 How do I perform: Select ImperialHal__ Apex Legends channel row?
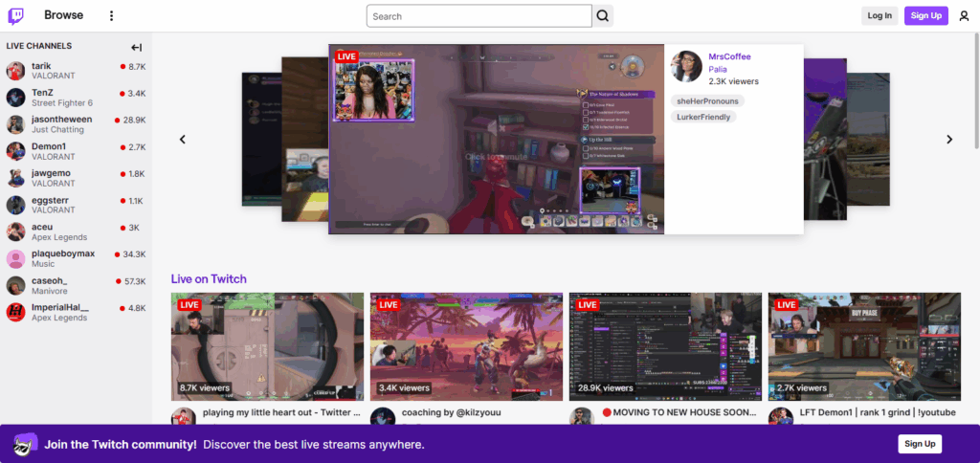click(x=77, y=313)
